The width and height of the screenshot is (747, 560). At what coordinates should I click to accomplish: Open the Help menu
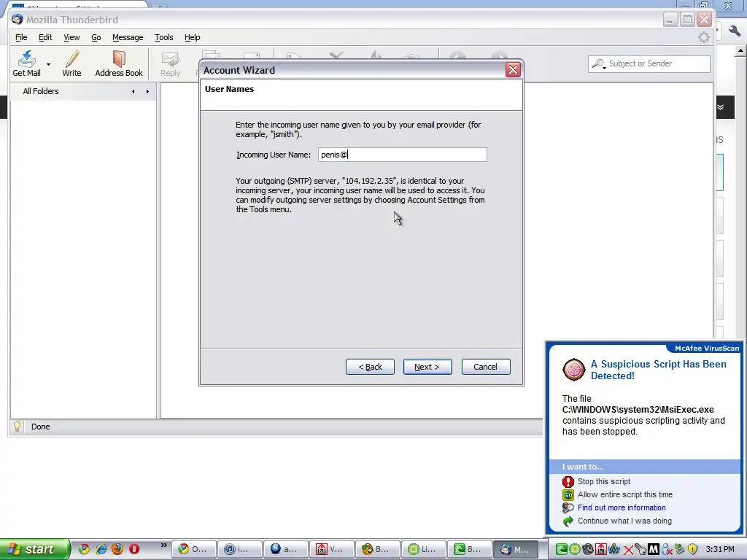pyautogui.click(x=192, y=37)
